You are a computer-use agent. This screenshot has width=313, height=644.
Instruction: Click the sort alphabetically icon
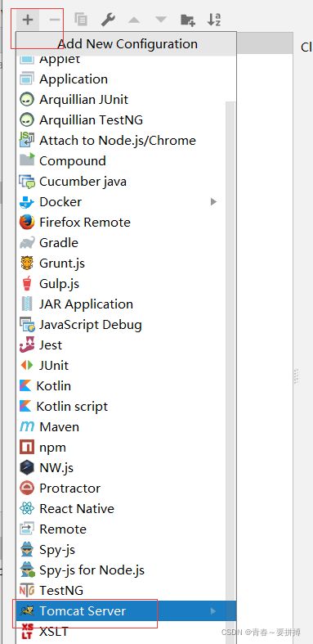214,20
